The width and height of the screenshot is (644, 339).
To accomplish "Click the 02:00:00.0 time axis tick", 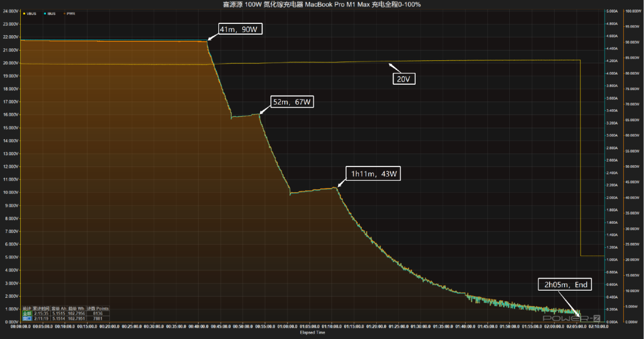I will coord(555,326).
